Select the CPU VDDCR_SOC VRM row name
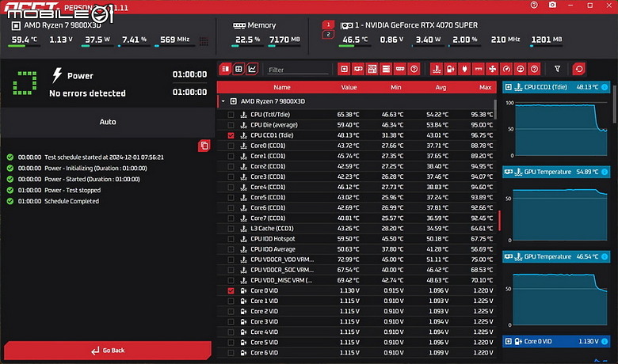Screen dimensions: 618x364 coord(282,270)
